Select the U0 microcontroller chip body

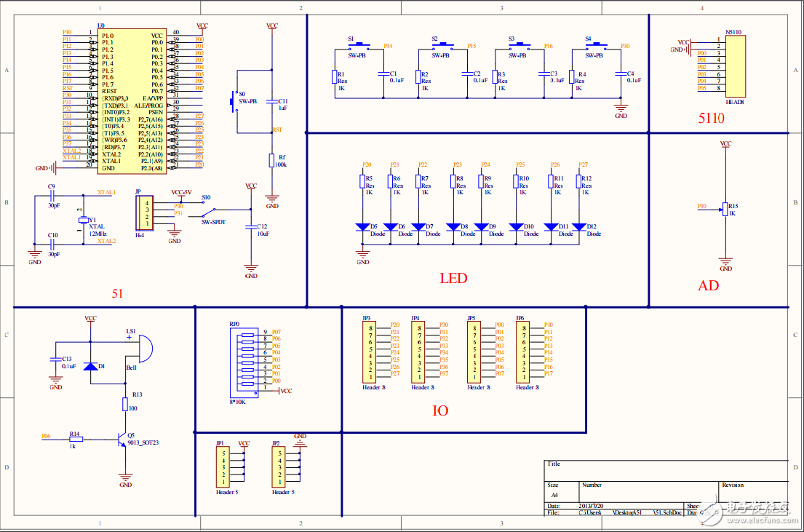(x=132, y=101)
